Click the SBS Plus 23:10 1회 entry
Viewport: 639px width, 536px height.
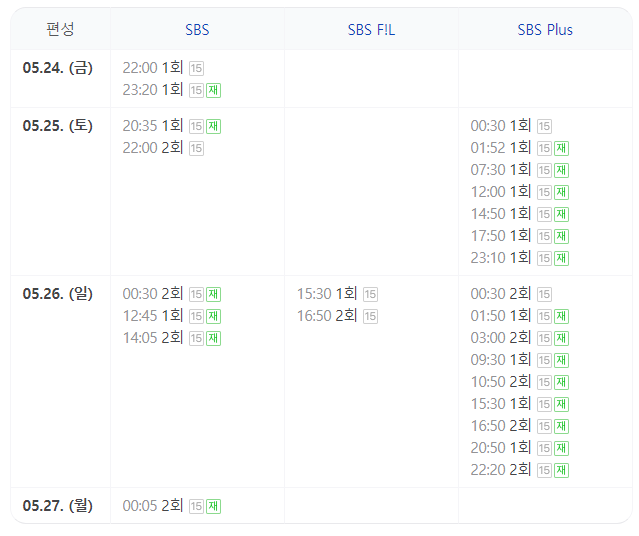(x=501, y=258)
